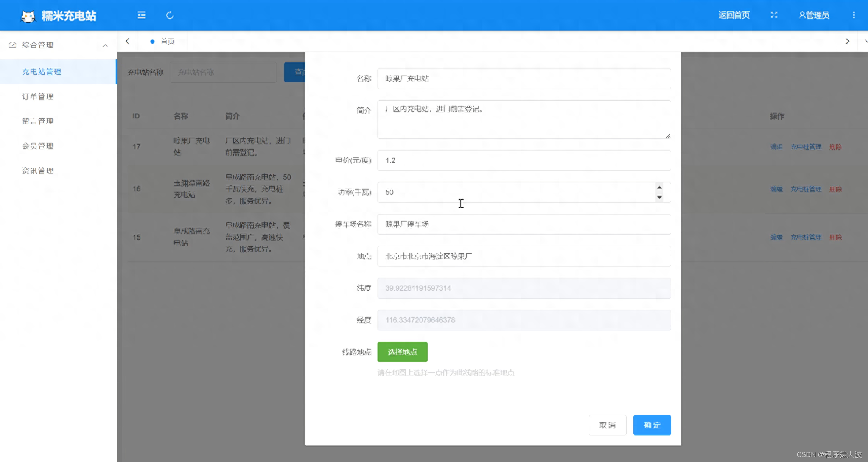Cancel the dialog with 取消 button

coord(607,425)
